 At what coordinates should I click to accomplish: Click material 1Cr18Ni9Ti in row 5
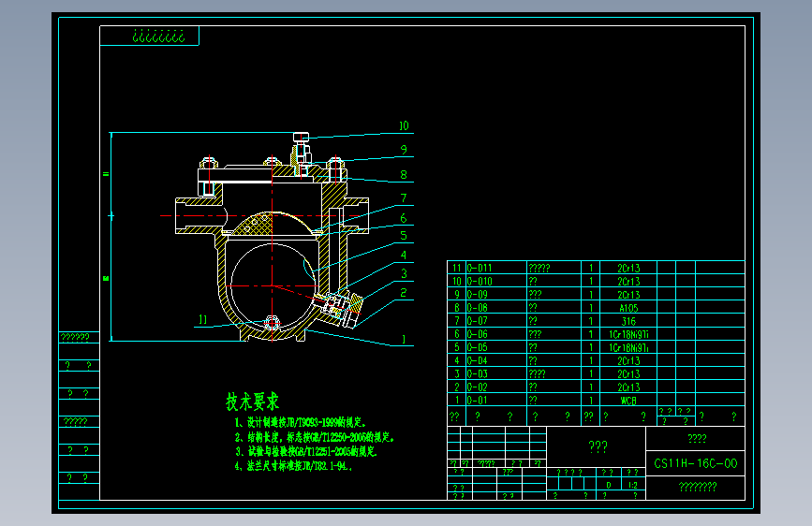[x=628, y=347]
